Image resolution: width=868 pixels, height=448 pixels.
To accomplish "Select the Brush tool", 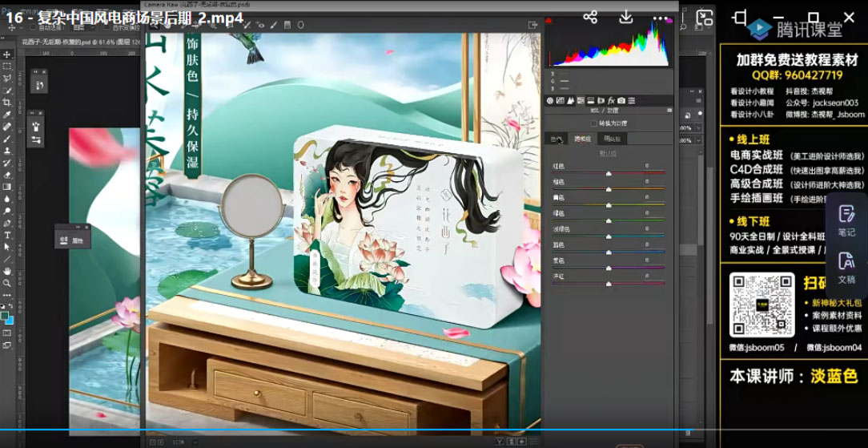I will click(x=7, y=139).
